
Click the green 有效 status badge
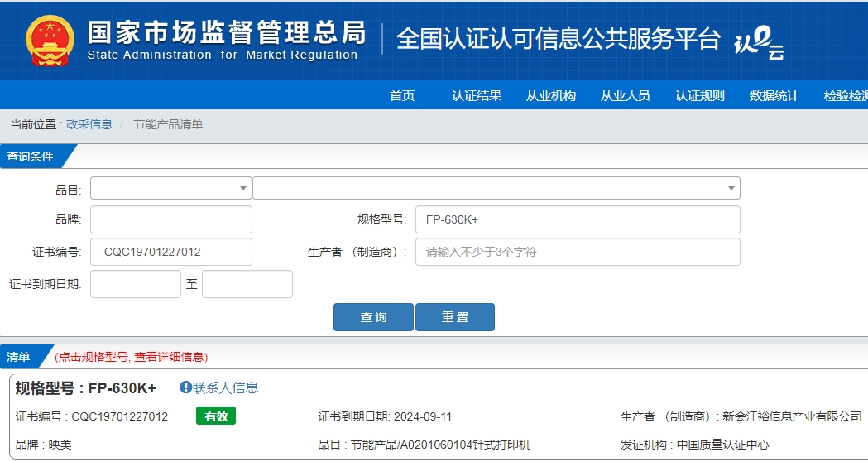point(216,416)
